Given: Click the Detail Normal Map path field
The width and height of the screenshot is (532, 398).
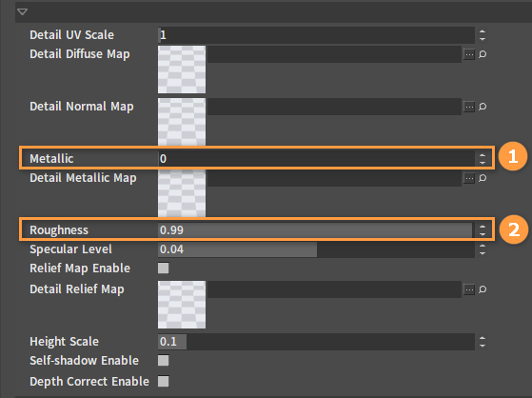Looking at the screenshot, I should [x=334, y=107].
